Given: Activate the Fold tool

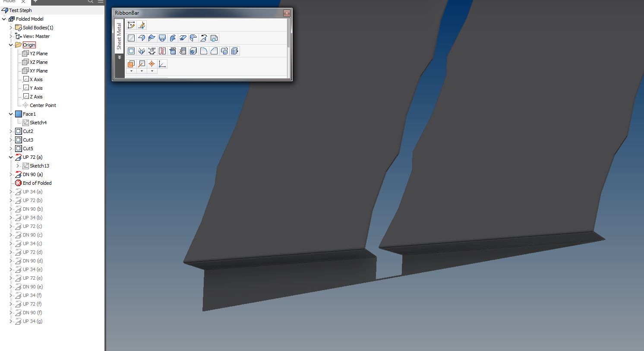Looking at the screenshot, I should point(204,38).
